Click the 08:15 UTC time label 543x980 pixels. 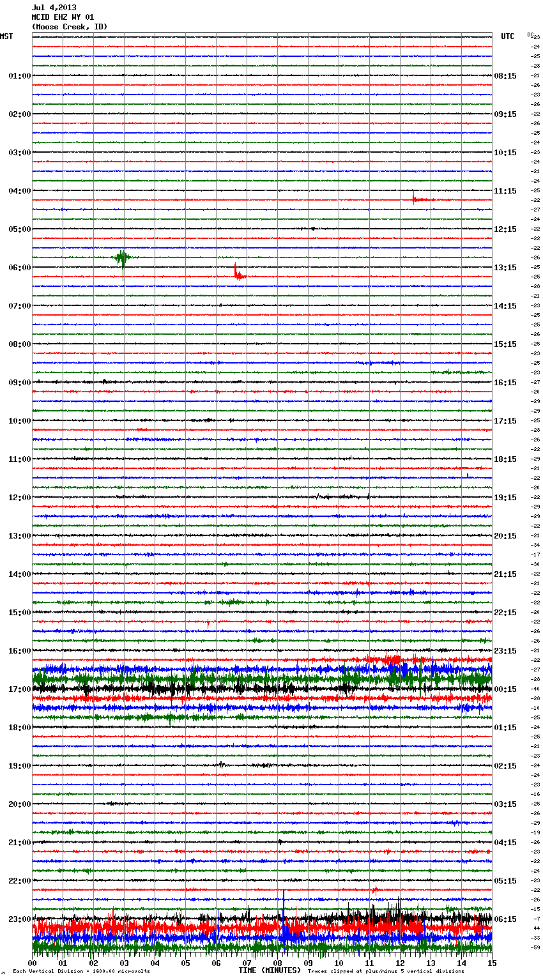click(505, 75)
